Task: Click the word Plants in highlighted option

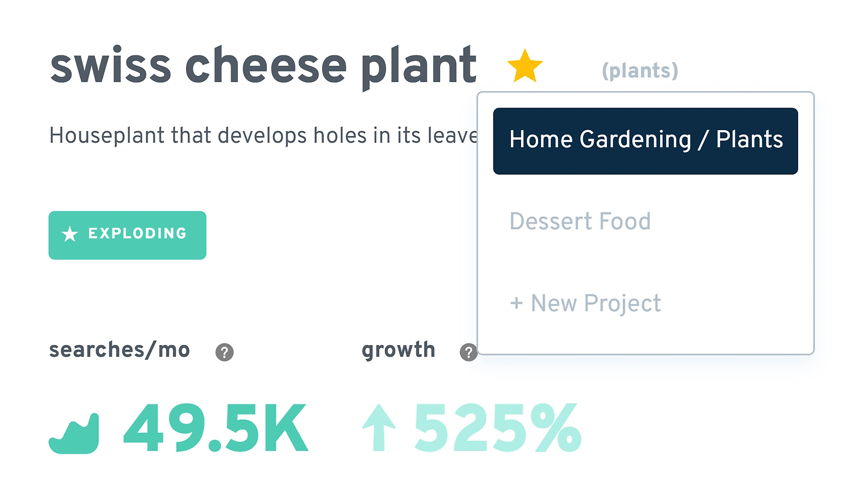Action: pos(749,139)
